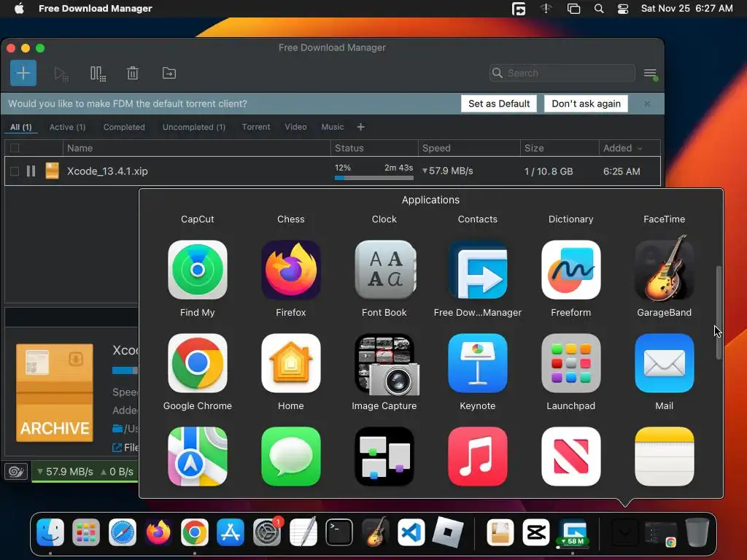Open the hamburger main menu in FDM
747x560 pixels.
[650, 74]
